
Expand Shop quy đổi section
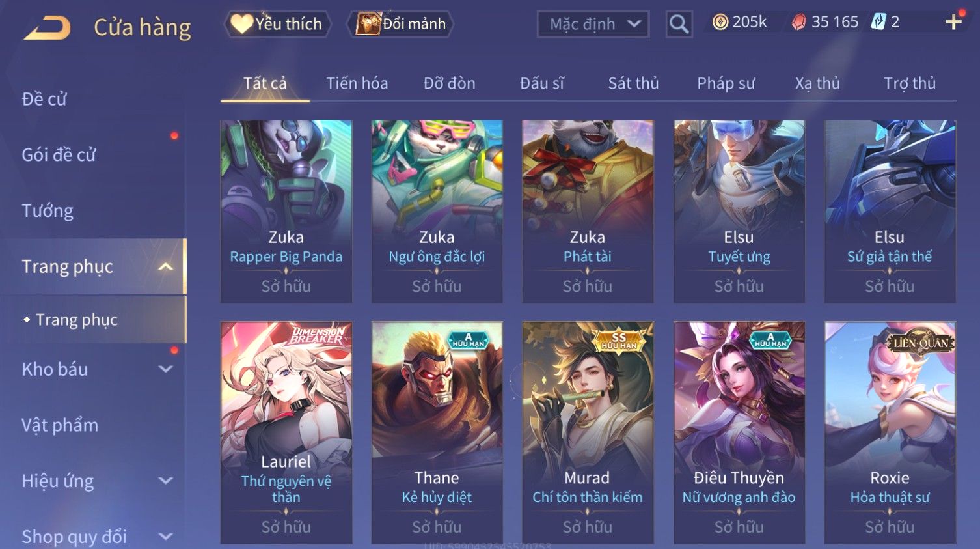[x=166, y=537]
